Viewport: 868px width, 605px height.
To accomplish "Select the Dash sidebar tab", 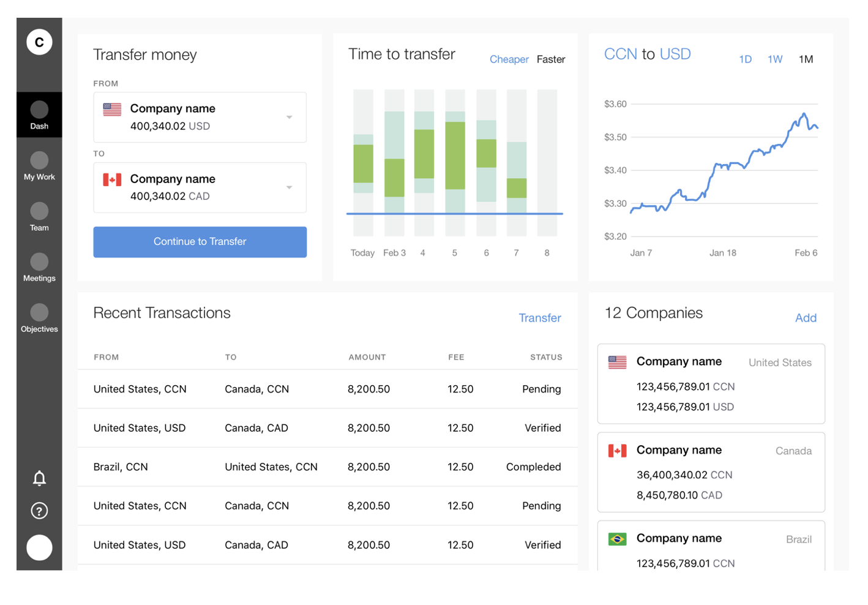I will (x=39, y=115).
